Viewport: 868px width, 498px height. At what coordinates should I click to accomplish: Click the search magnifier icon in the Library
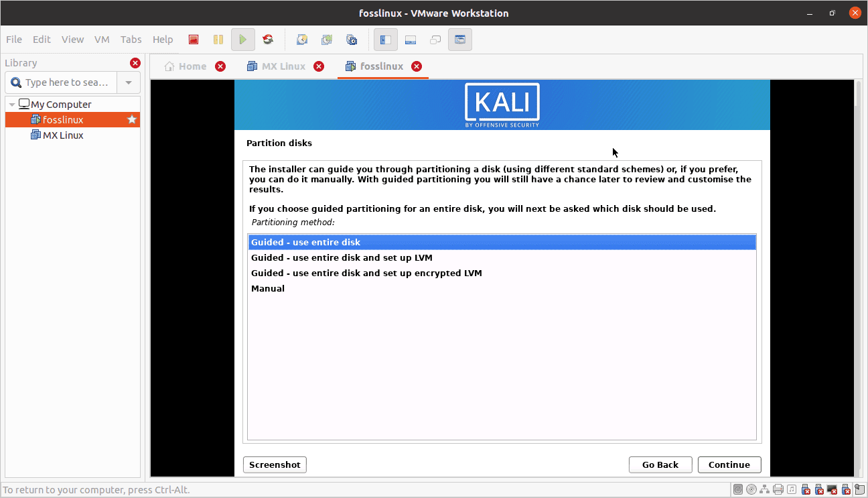(16, 82)
